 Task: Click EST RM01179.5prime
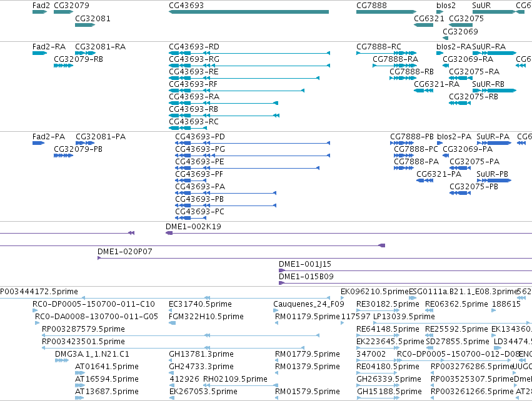(x=276, y=323)
